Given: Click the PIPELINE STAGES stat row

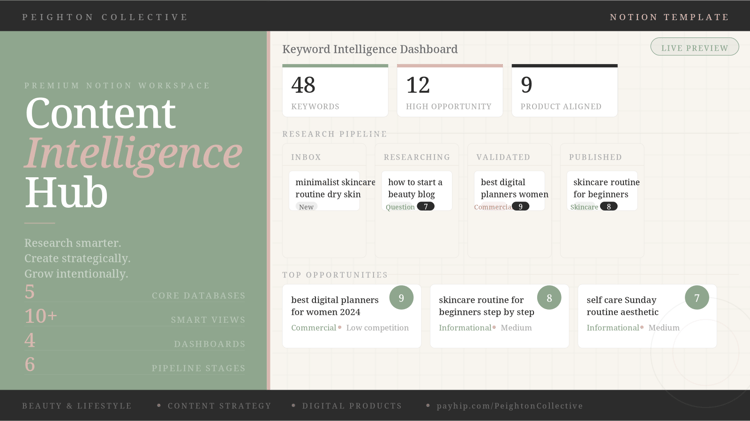Looking at the screenshot, I should pos(135,365).
